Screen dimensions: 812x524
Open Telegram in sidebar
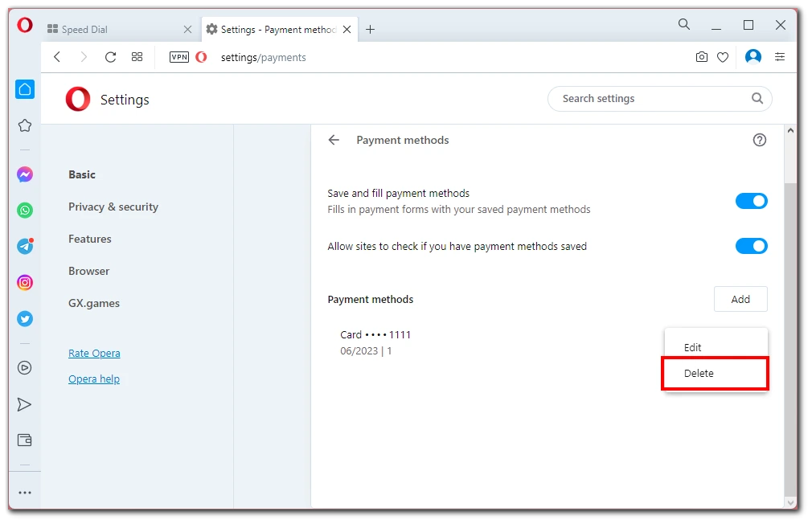click(25, 246)
